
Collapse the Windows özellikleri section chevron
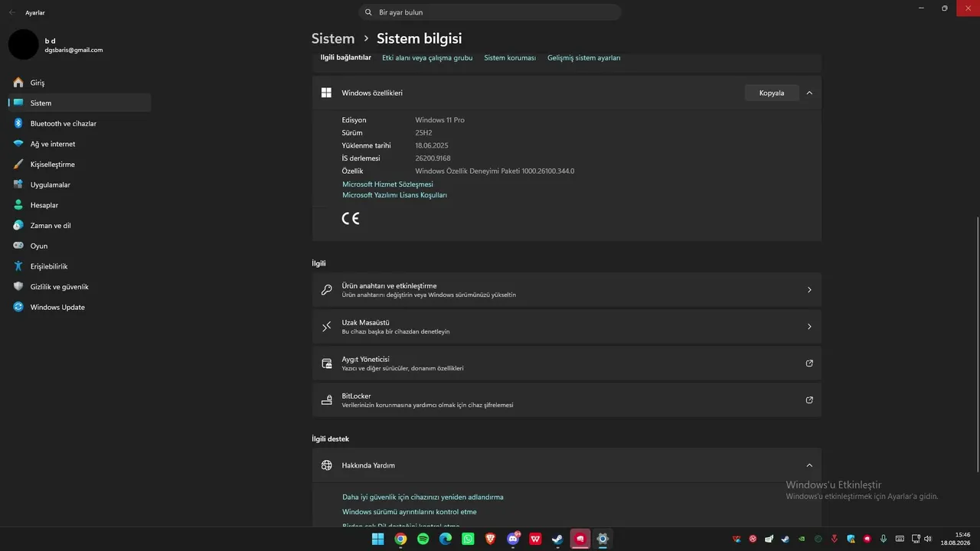(x=809, y=93)
